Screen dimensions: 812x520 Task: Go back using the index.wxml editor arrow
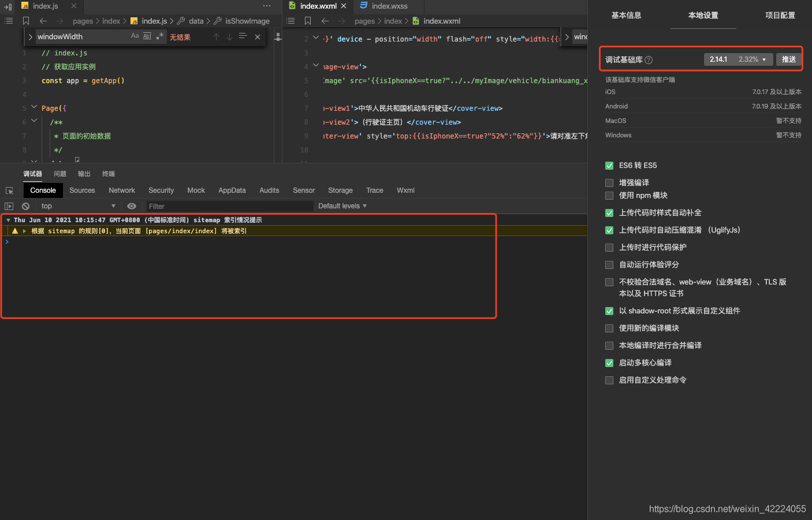tap(325, 21)
